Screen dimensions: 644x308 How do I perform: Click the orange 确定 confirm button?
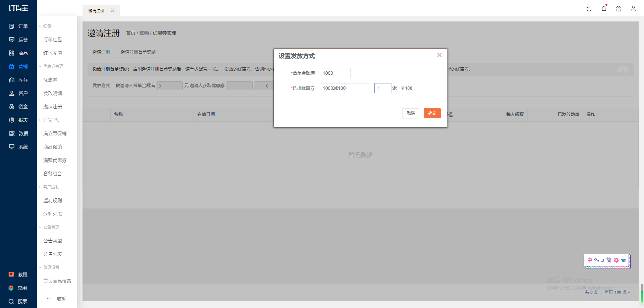pyautogui.click(x=432, y=113)
